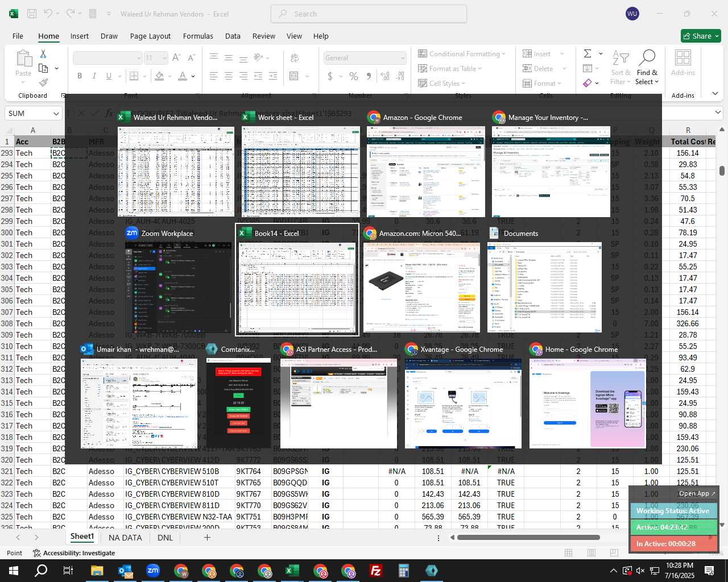Click the Percent Style icon
Image resolution: width=728 pixels, height=582 pixels.
354,76
